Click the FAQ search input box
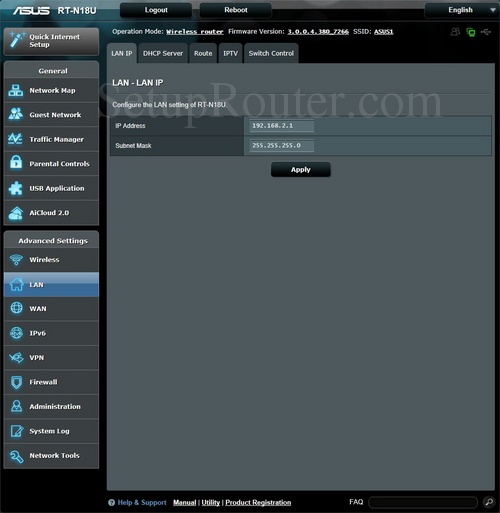This screenshot has height=513, width=500. coord(423,502)
